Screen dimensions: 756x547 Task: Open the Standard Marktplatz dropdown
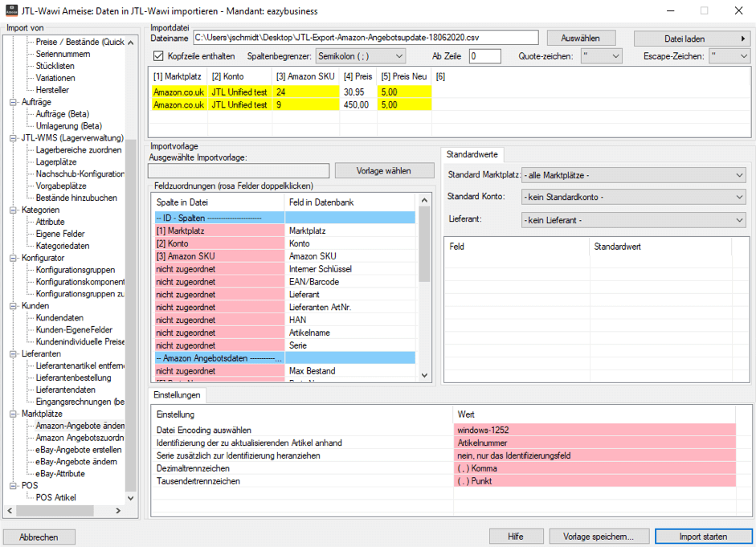(x=634, y=175)
